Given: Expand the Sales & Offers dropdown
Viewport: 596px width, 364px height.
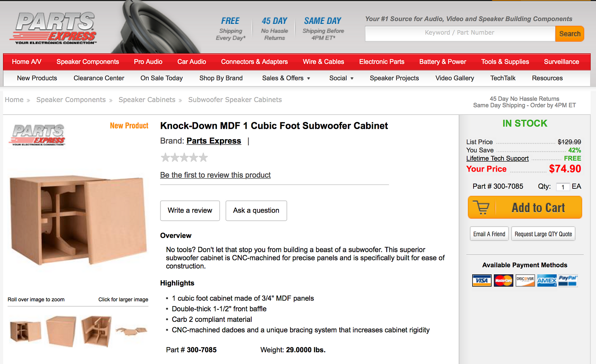Looking at the screenshot, I should [286, 78].
